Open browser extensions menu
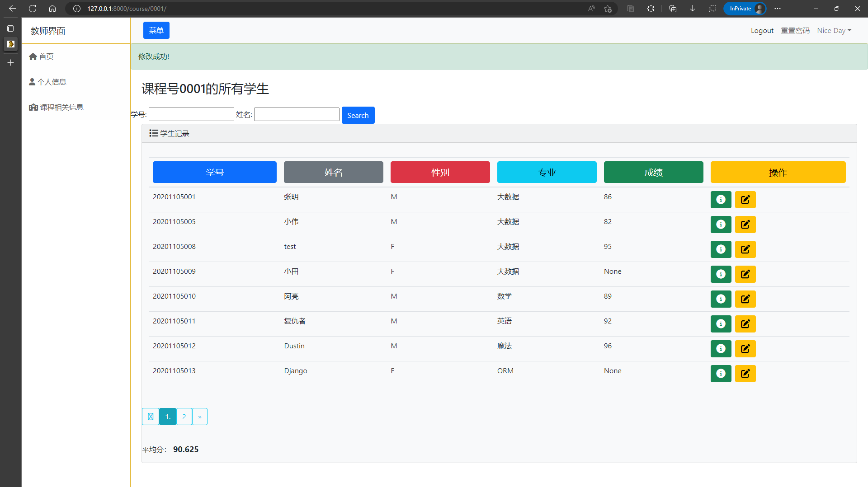The width and height of the screenshot is (868, 487). [x=651, y=9]
